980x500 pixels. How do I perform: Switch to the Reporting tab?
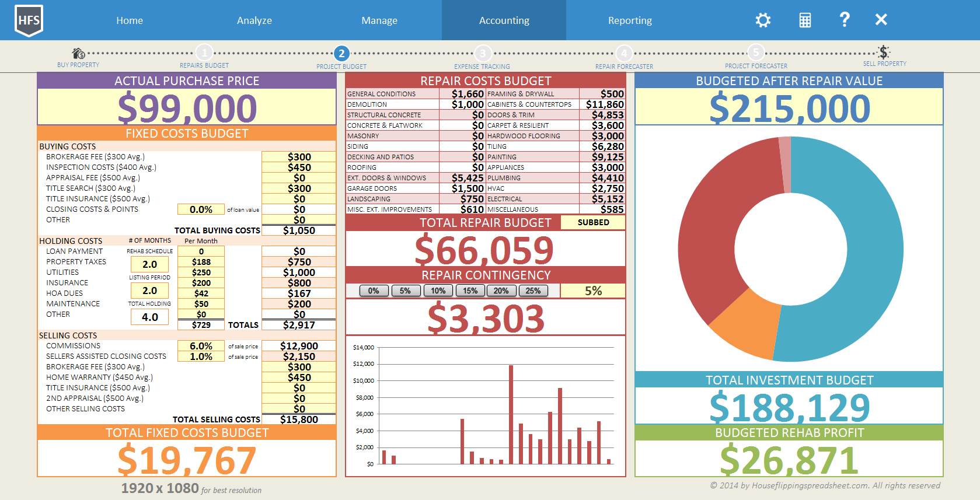[x=630, y=20]
